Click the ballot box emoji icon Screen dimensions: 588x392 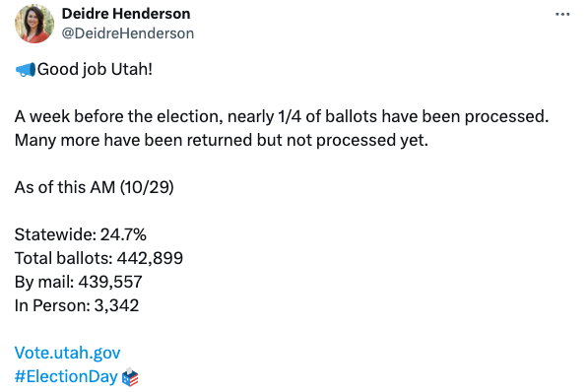(x=130, y=377)
